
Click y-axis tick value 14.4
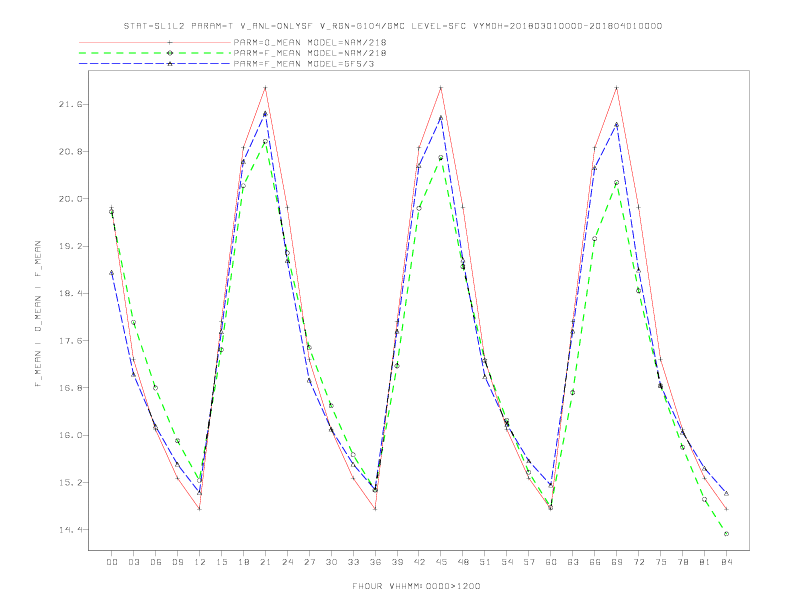pos(70,530)
